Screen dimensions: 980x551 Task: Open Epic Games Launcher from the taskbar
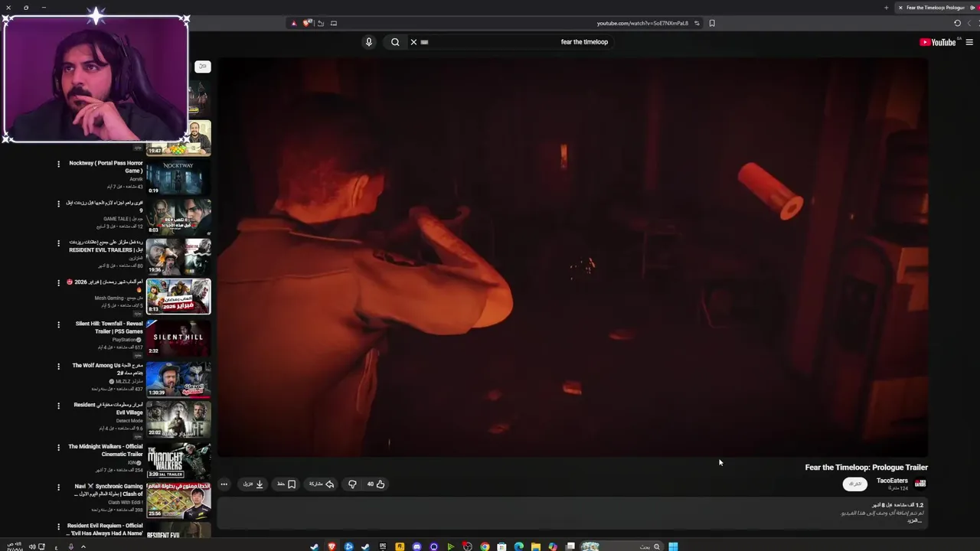382,546
